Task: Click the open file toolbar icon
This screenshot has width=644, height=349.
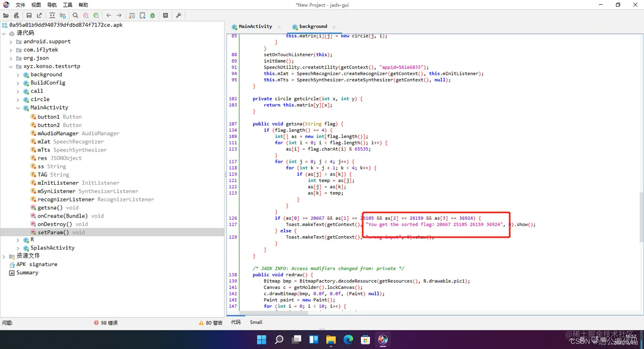Action: tap(6, 15)
